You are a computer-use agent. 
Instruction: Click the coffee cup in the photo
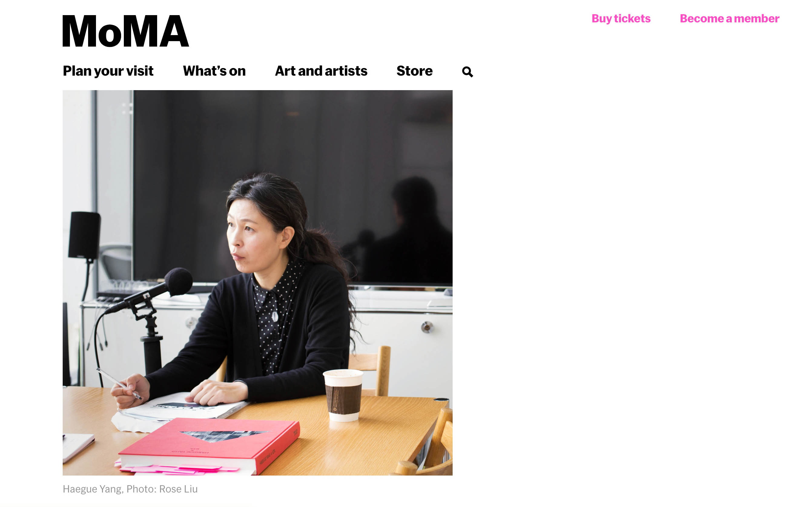[x=343, y=395]
